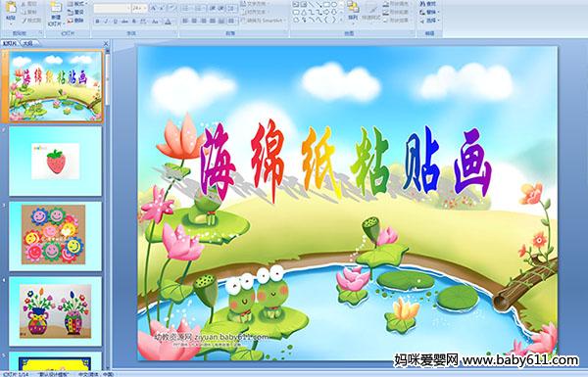Open the font name combo box
Screen dimensions: 588x377
click(112, 8)
